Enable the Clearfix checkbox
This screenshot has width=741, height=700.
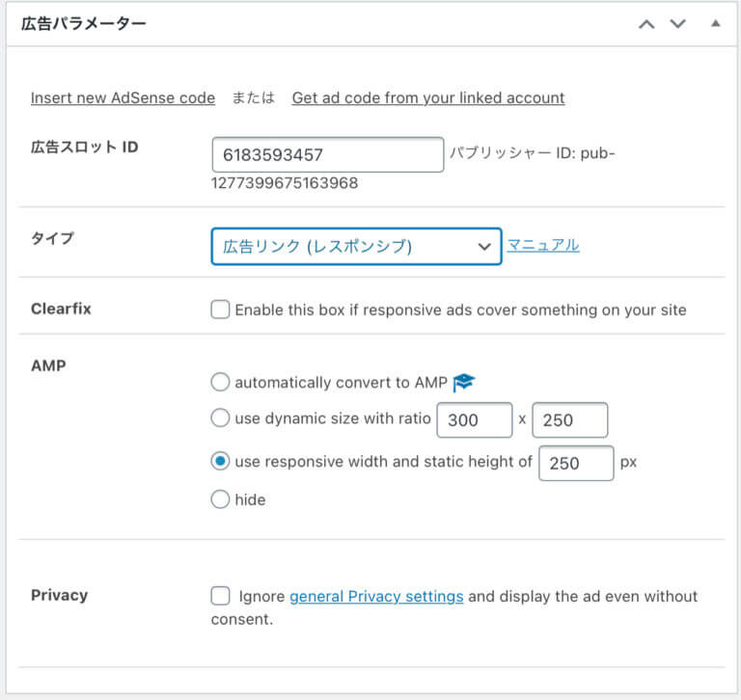tap(220, 310)
